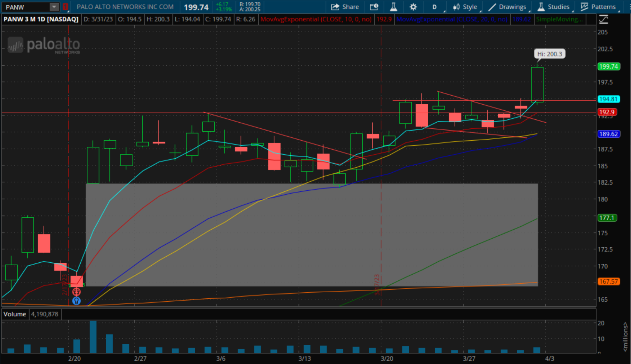The height and width of the screenshot is (364, 631).
Task: Click the blue lightbulb event icon
Action: click(x=76, y=301)
